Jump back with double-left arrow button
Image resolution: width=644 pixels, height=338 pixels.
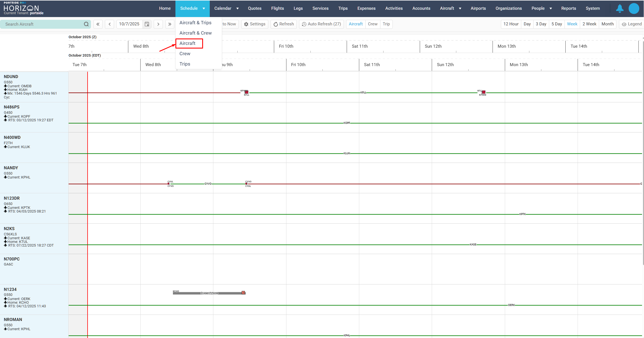(98, 24)
